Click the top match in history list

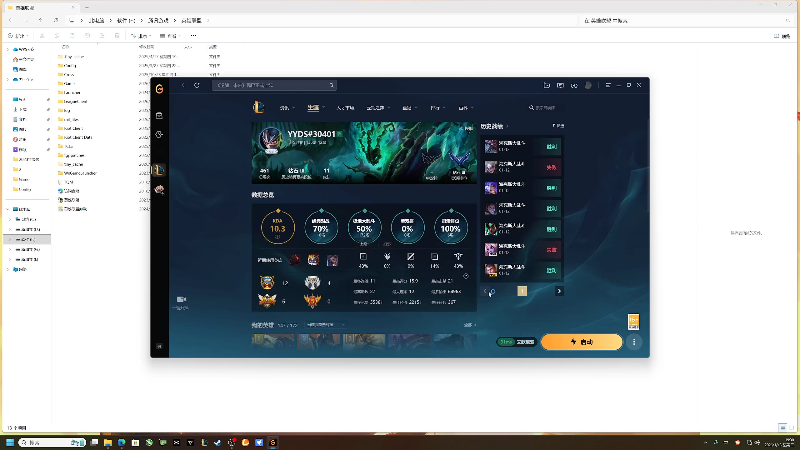tap(522, 146)
